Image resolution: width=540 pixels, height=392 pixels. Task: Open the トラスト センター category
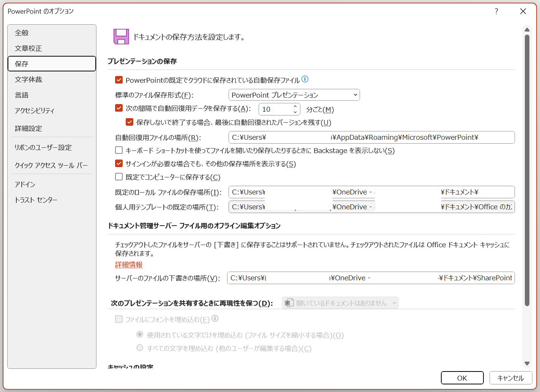(x=52, y=200)
